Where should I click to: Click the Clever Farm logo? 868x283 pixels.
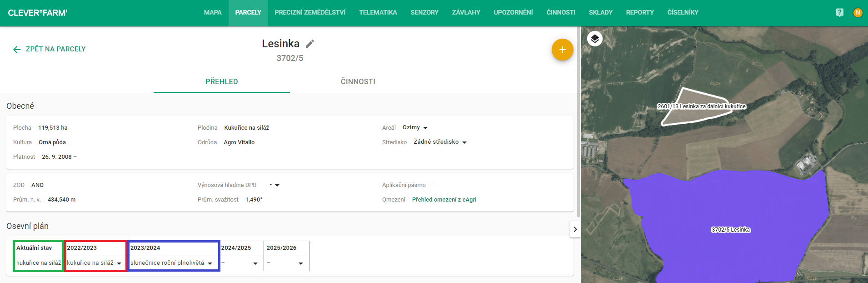pyautogui.click(x=38, y=13)
